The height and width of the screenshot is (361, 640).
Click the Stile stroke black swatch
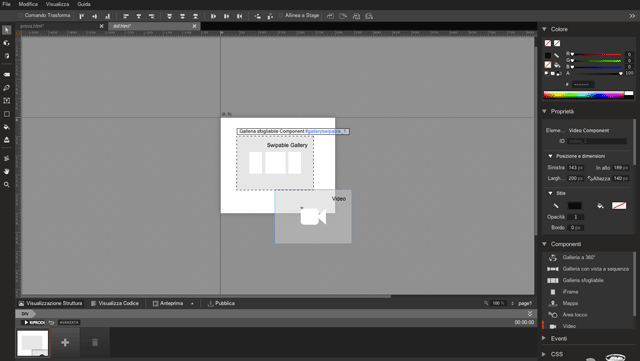pos(575,206)
